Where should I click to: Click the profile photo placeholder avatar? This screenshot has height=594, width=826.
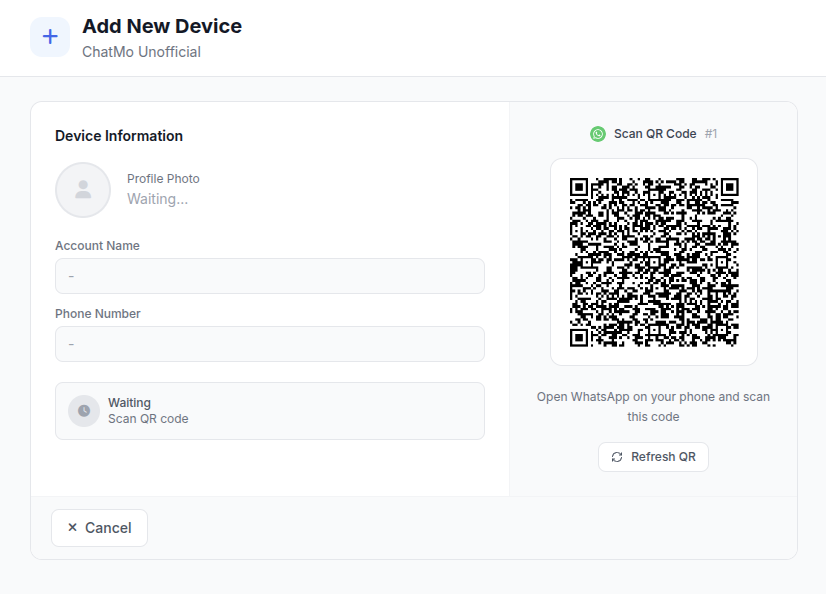pyautogui.click(x=83, y=190)
